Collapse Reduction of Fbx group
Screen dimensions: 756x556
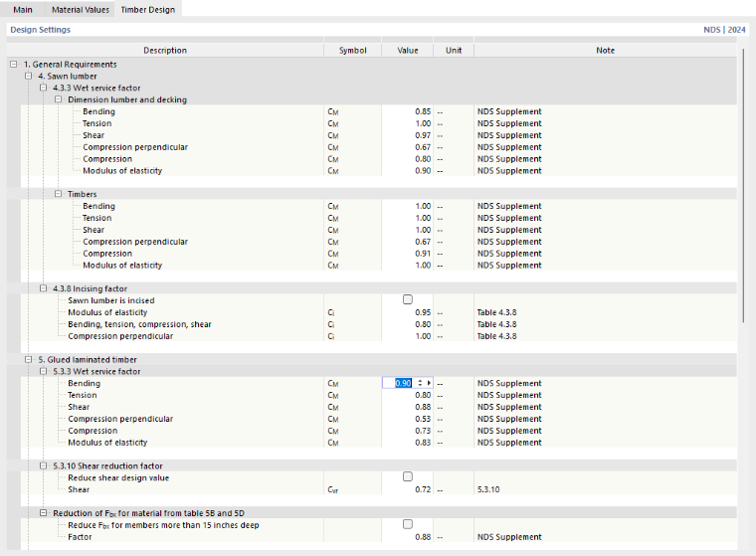[44, 513]
